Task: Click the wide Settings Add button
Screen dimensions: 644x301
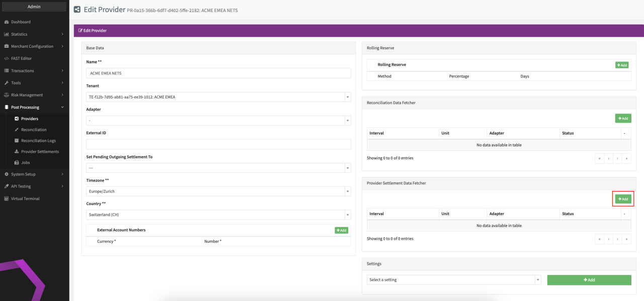Action: pyautogui.click(x=589, y=280)
